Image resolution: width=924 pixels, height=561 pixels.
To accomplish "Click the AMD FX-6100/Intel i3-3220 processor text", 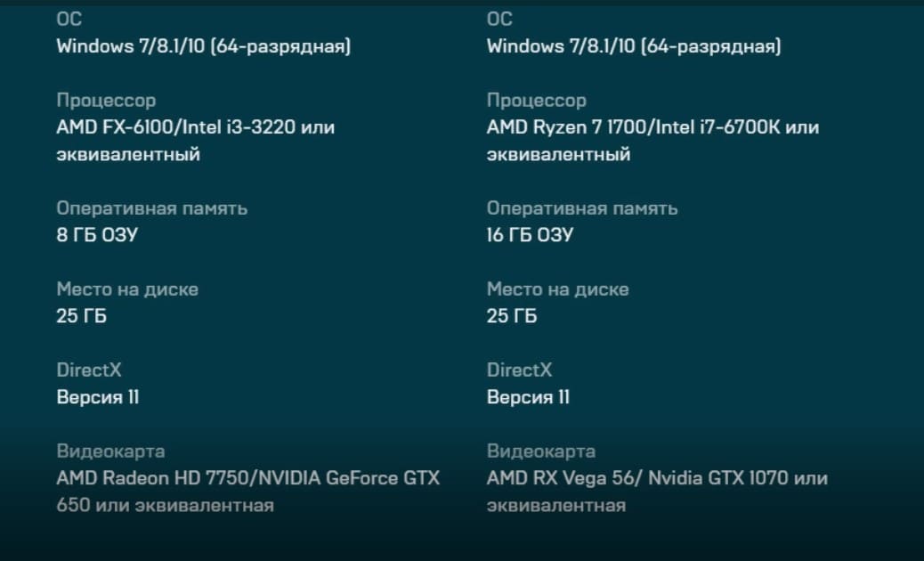I will 195,127.
